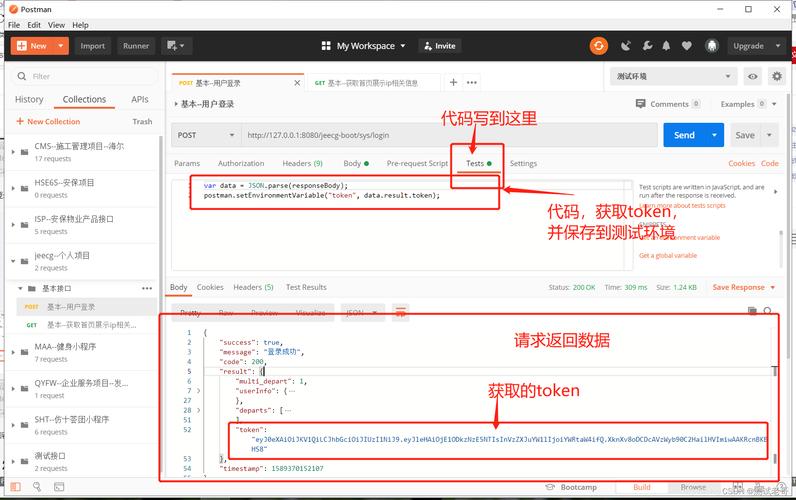Click the environment quick look eye icon
This screenshot has width=796, height=500.
click(x=752, y=77)
